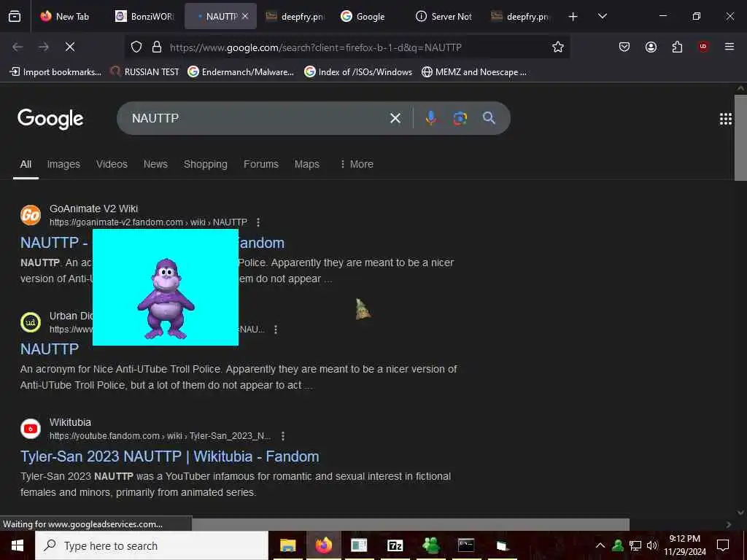Stop loading the page
Screen dimensions: 747x560
(70, 47)
